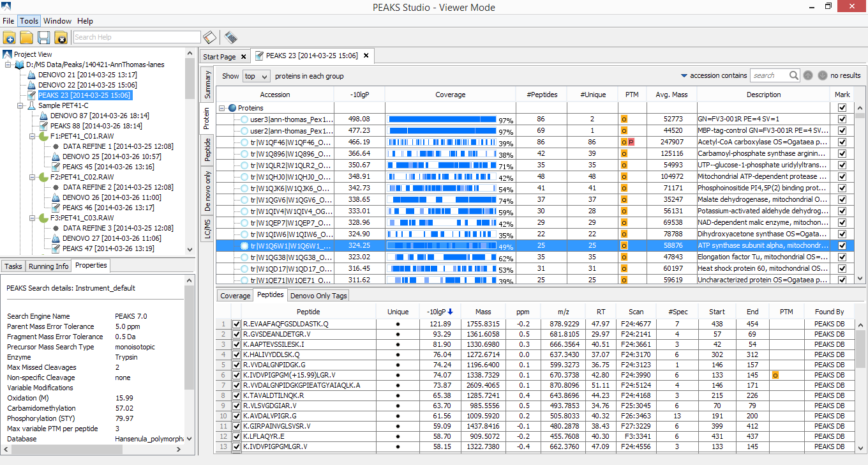Switch to the Summary vertical tab
This screenshot has height=465, width=868.
(207, 84)
